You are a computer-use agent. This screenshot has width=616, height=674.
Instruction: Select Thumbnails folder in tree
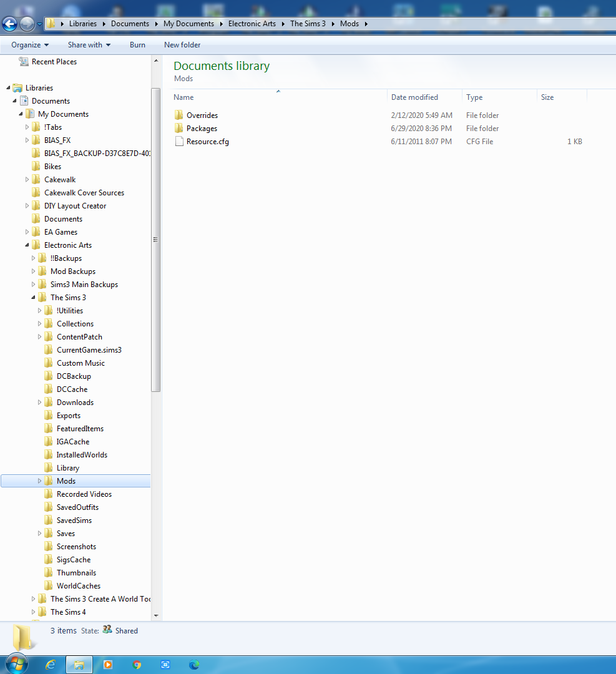(x=77, y=573)
